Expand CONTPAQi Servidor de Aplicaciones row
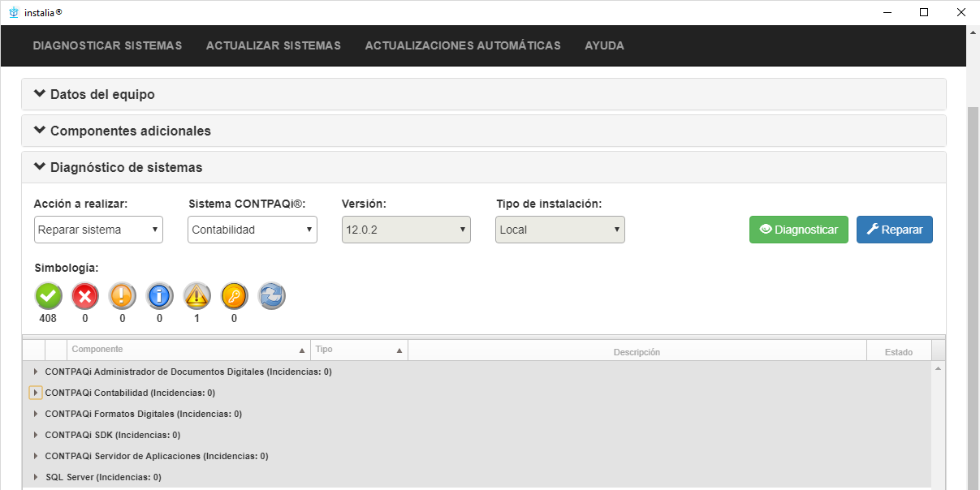The height and width of the screenshot is (490, 980). tap(35, 456)
